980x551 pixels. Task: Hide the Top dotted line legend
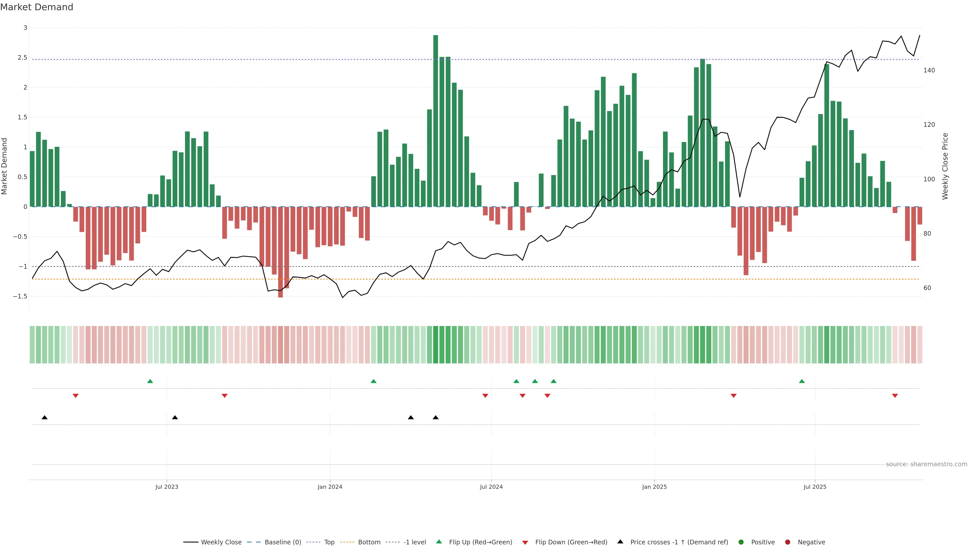[329, 542]
